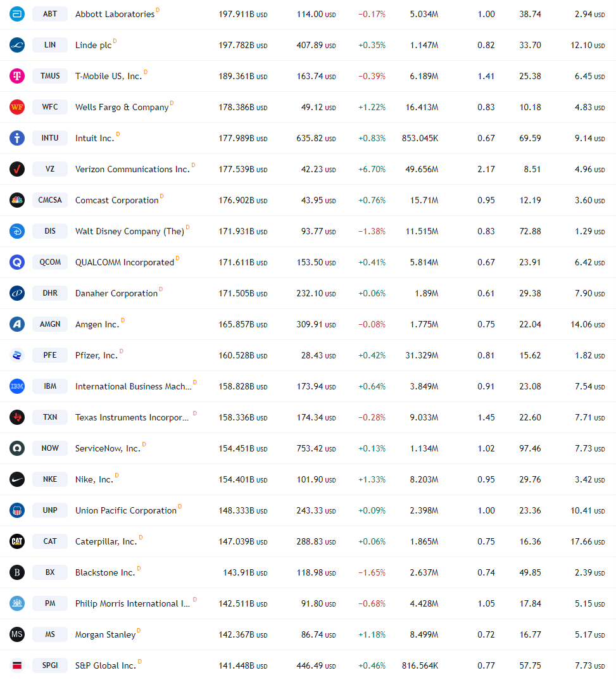Open the ServiceNow, Inc. link

[x=108, y=448]
